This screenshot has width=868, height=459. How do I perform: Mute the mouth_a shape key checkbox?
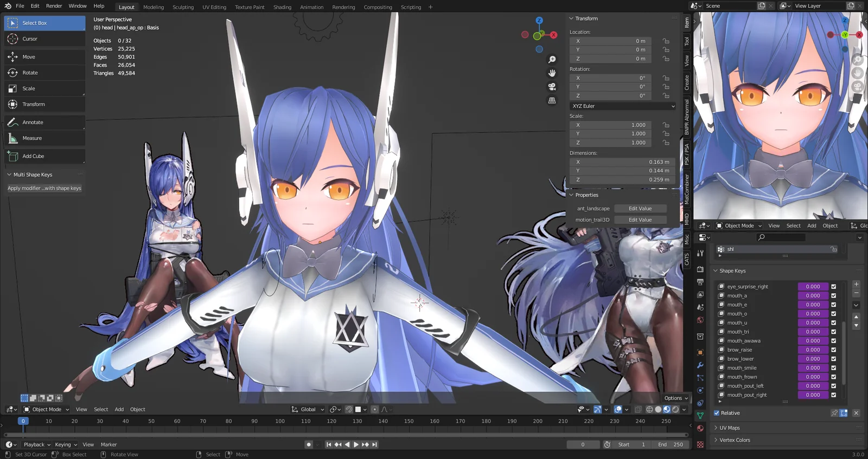pyautogui.click(x=834, y=296)
